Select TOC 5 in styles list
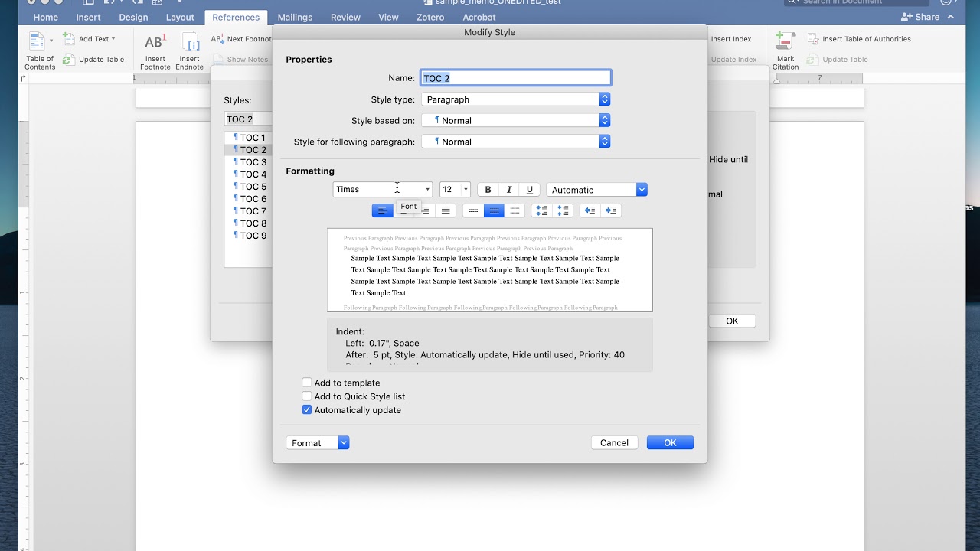Viewport: 980px width, 551px height. (250, 187)
